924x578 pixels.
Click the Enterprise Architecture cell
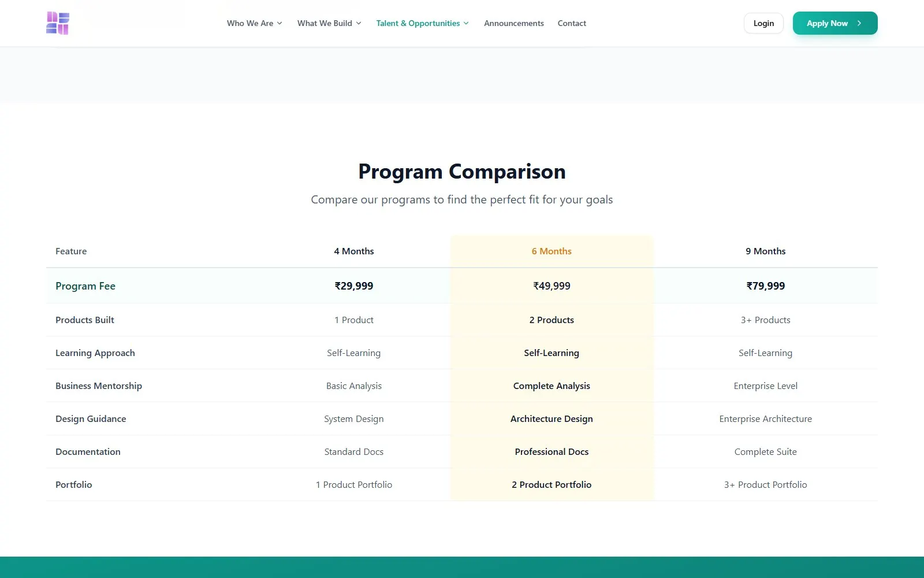tap(766, 418)
